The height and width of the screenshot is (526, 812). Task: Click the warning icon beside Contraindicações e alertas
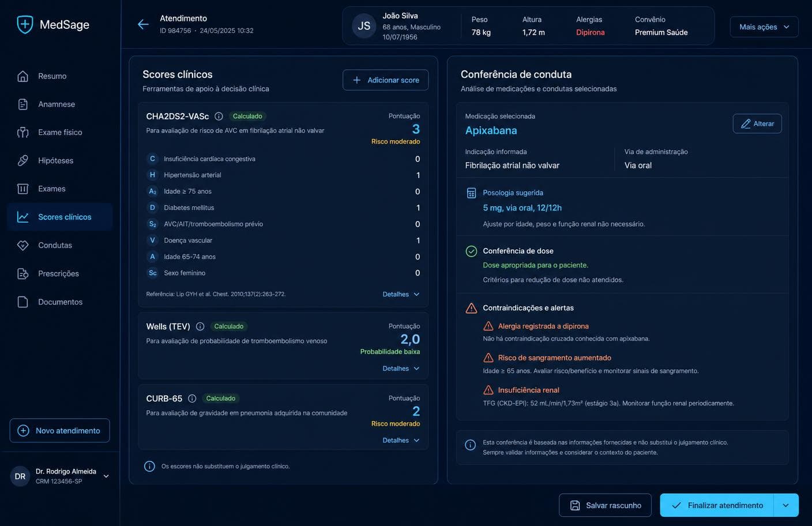coord(471,308)
